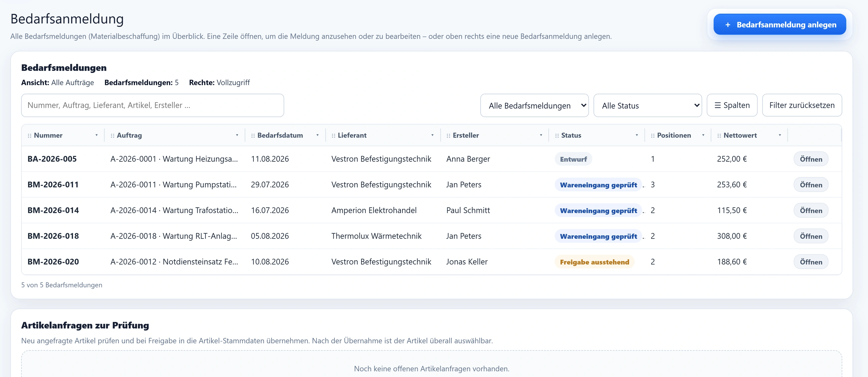Screen dimensions: 868x377
Task: Click Wareneingang geprüft badge in BM-2026-018 row
Action: (598, 236)
